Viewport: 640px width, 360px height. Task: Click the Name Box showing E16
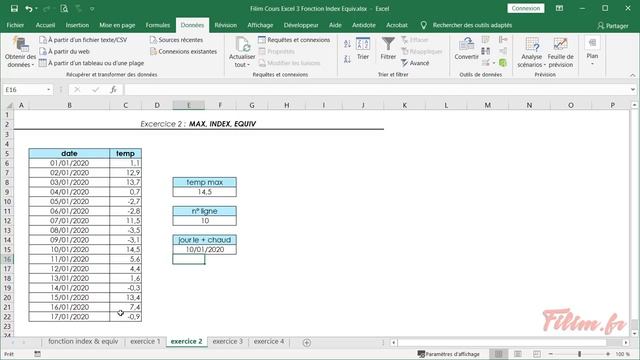click(x=24, y=90)
